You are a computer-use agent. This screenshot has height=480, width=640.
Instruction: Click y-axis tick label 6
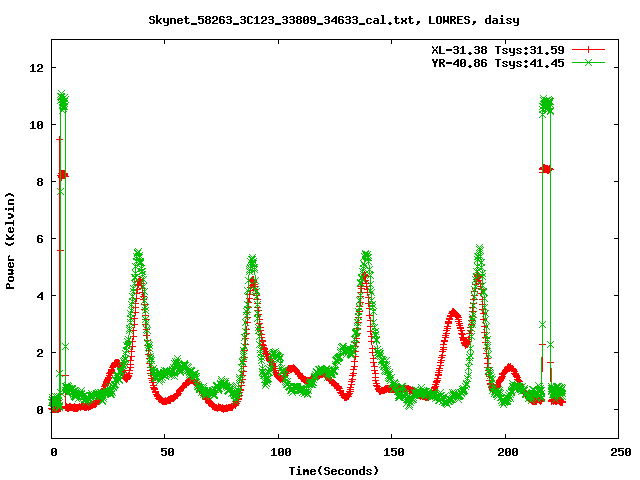click(40, 239)
